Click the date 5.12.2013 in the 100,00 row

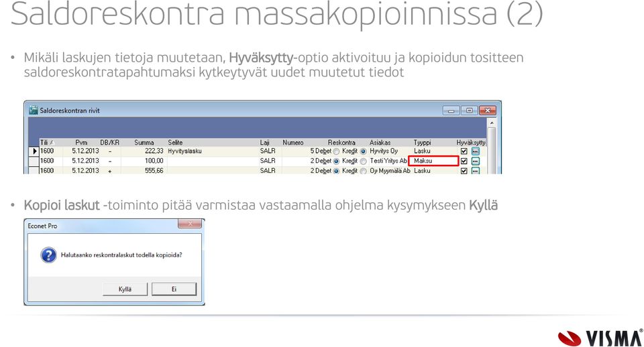85,161
